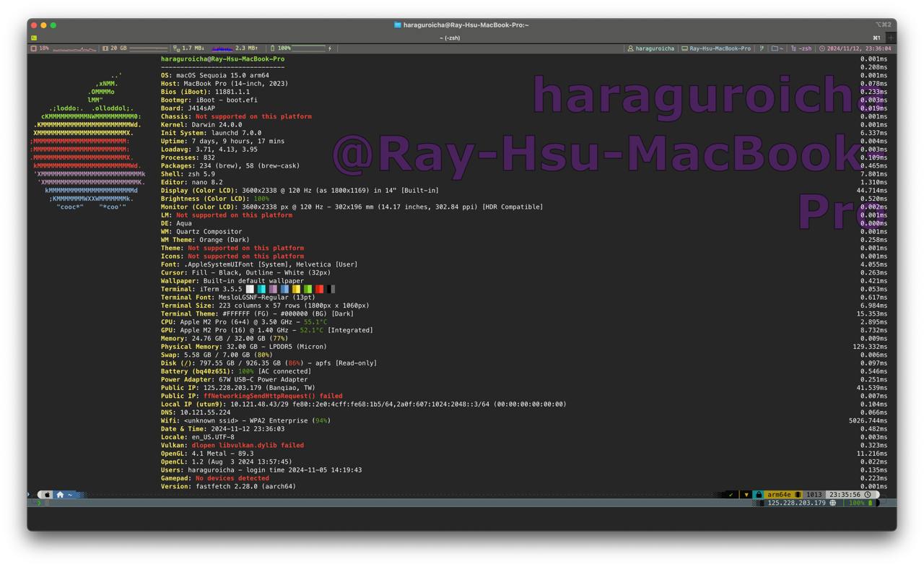Click the Quartz Compositor WM text

(209, 232)
